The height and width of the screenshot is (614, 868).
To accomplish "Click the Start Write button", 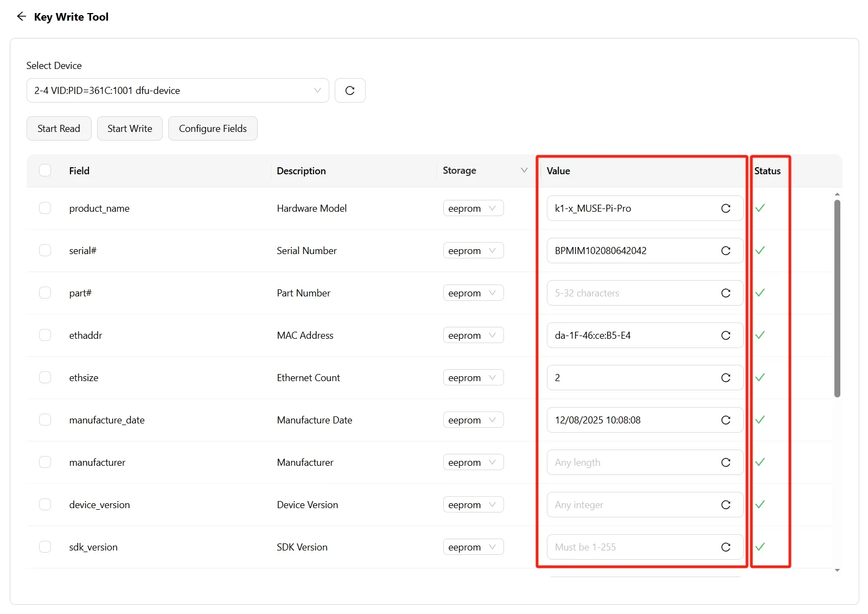I will click(130, 129).
